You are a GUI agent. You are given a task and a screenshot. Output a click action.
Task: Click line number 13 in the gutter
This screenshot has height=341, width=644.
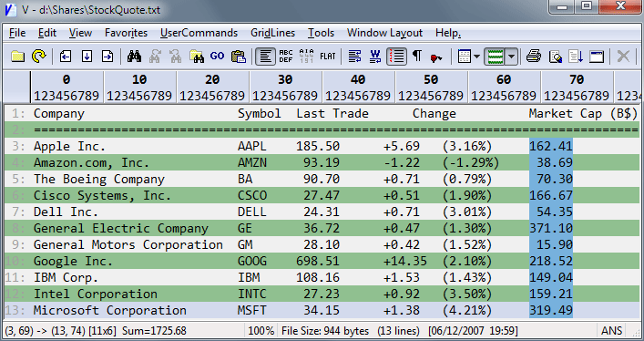tap(15, 311)
